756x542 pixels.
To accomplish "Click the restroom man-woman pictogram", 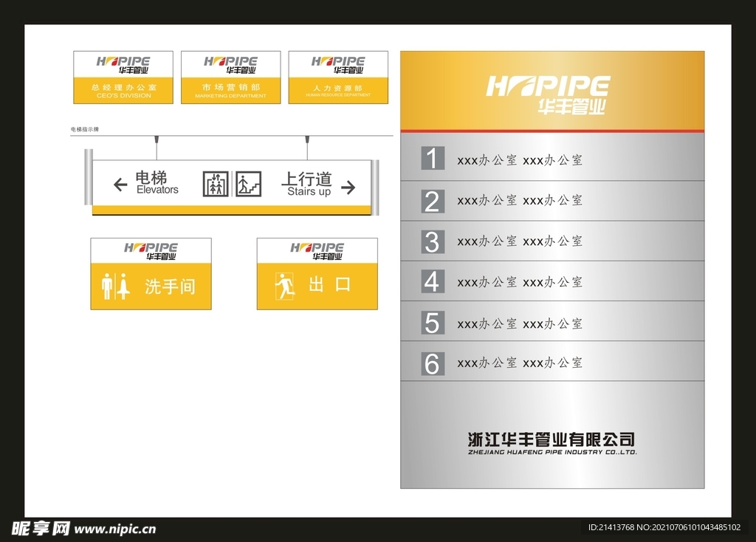I will coord(116,287).
